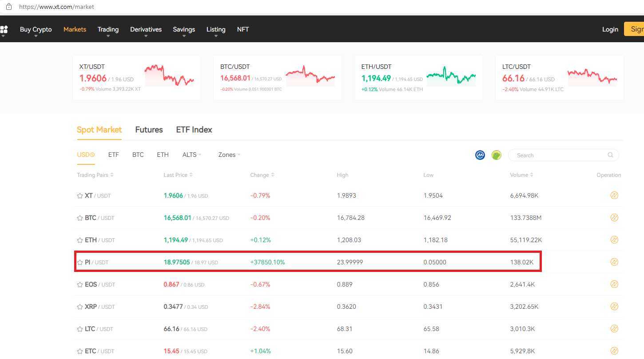Viewport: 644px width, 359px height.
Task: Expand the Listing menu
Action: [216, 30]
